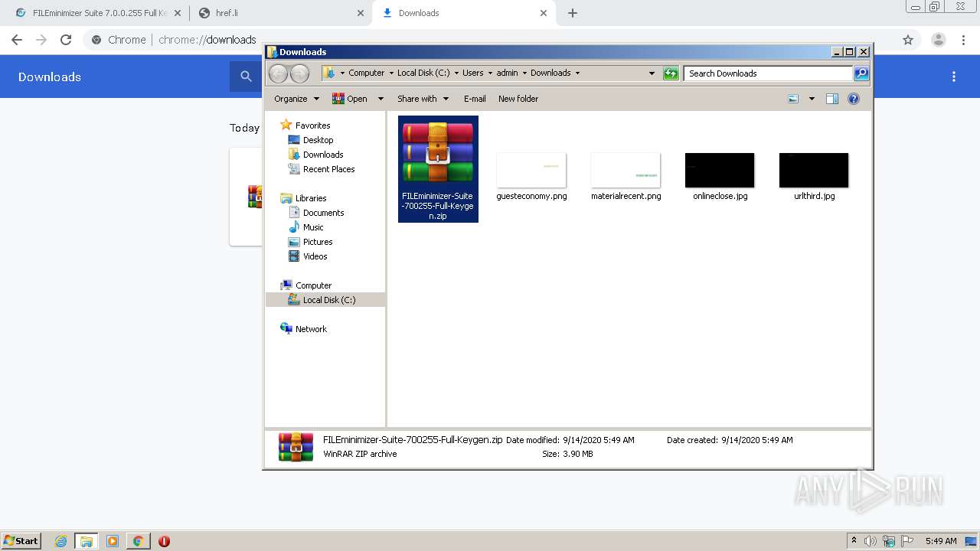Select Computer in navigation pane

click(x=313, y=285)
